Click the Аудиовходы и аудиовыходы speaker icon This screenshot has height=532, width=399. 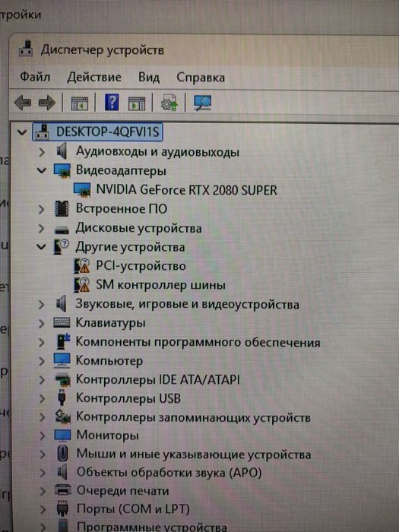tap(62, 151)
